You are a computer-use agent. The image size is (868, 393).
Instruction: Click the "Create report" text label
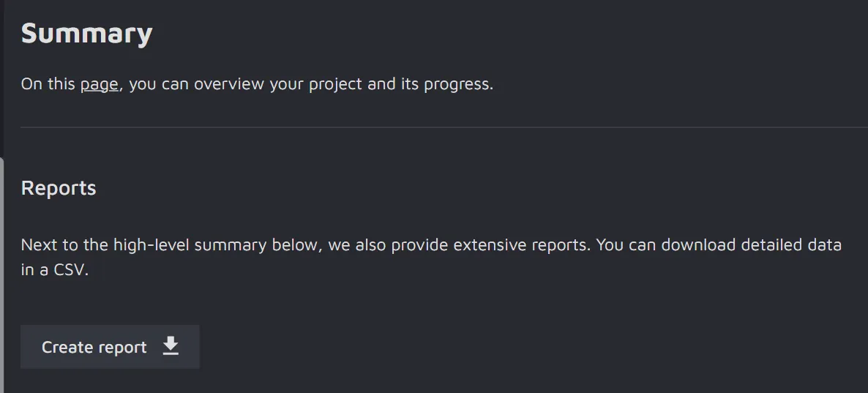pyautogui.click(x=94, y=347)
